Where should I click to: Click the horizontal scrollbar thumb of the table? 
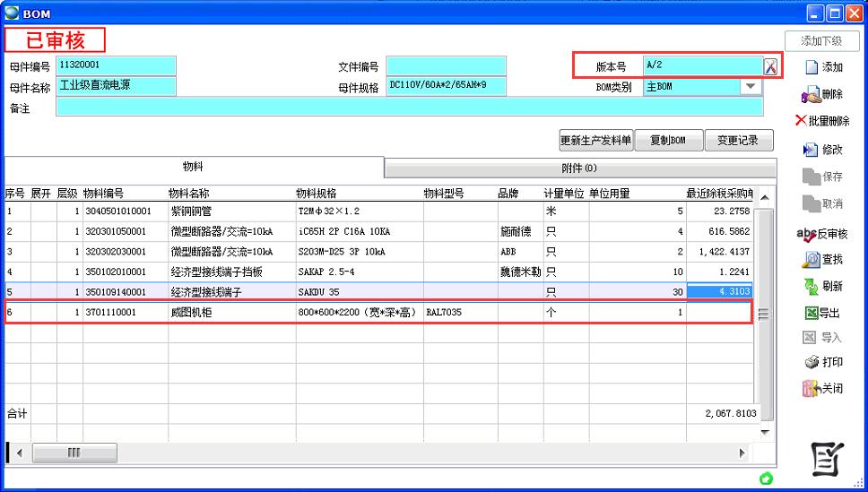(74, 453)
